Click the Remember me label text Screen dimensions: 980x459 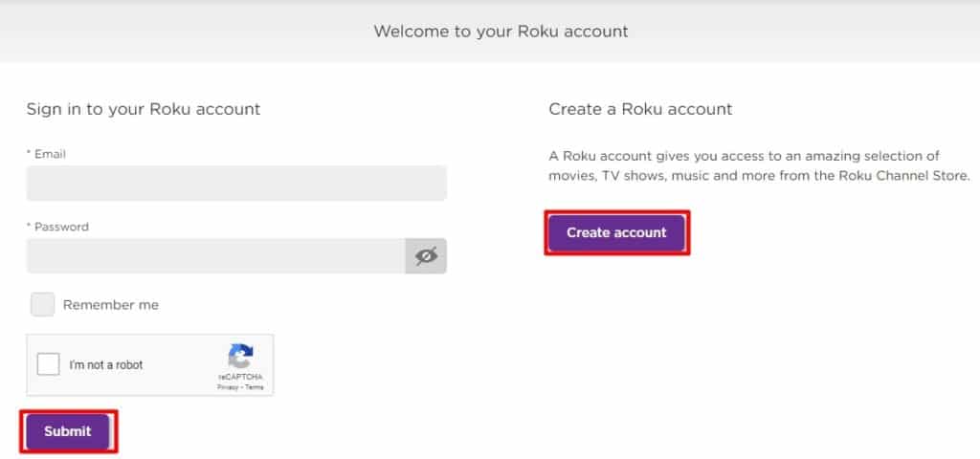tap(111, 305)
